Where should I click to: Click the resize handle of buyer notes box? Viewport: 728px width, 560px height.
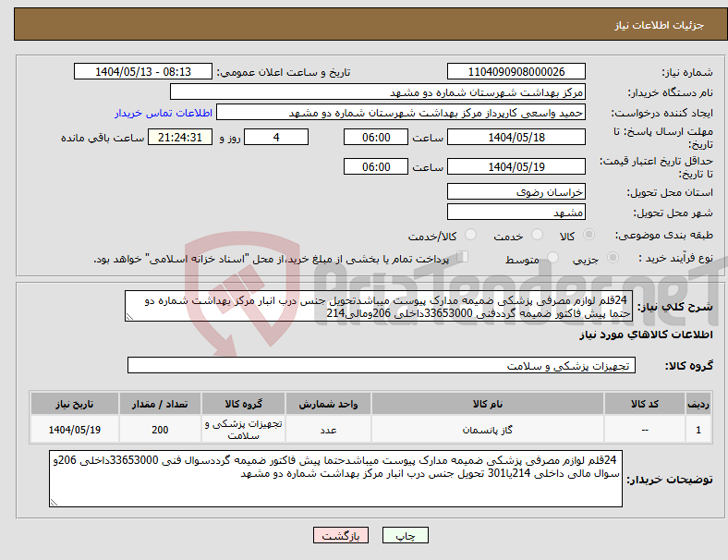tap(54, 502)
